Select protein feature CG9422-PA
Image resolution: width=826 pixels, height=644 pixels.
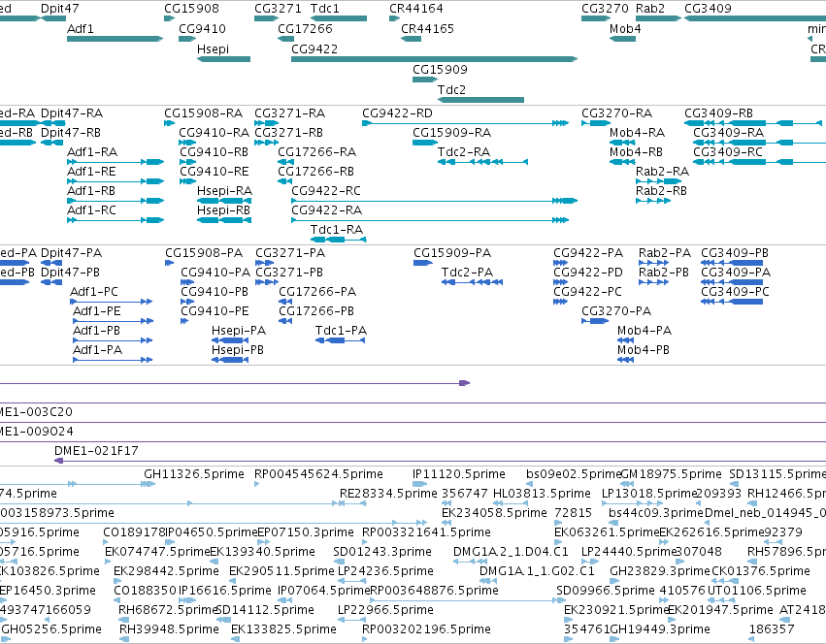click(560, 263)
